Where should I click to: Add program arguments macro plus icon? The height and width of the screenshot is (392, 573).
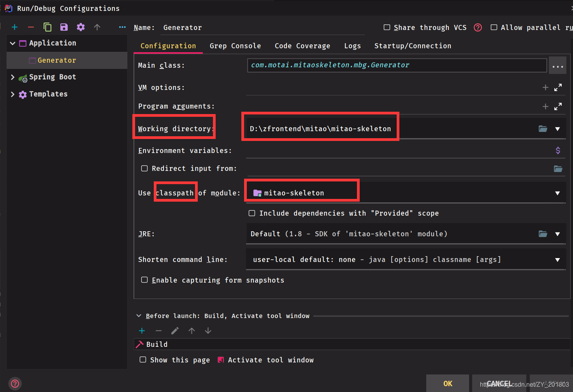point(545,107)
